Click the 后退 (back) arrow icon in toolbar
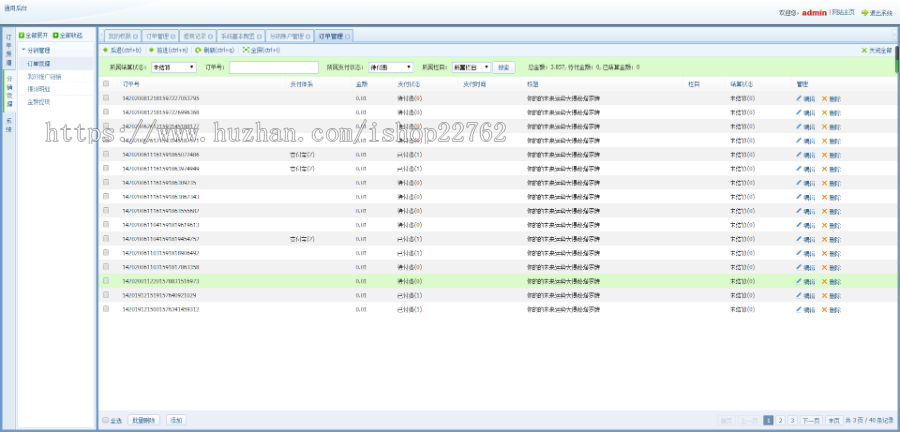 106,49
